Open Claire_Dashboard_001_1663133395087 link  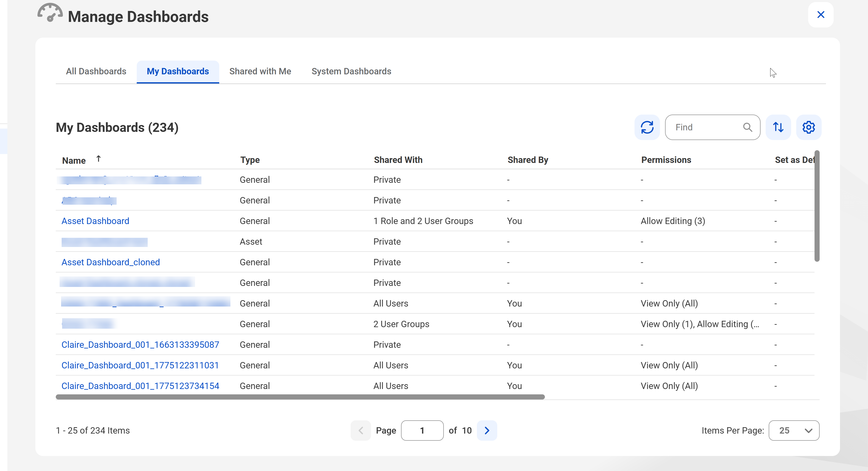coord(140,345)
